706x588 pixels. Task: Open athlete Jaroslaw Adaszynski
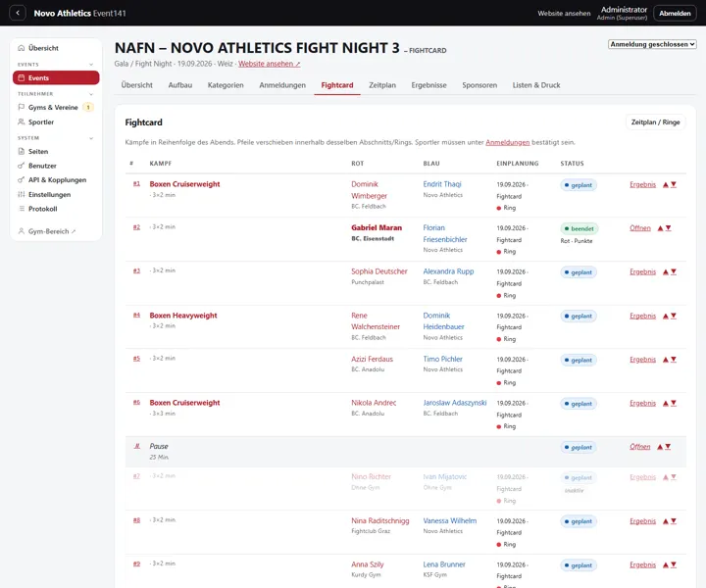tap(455, 403)
